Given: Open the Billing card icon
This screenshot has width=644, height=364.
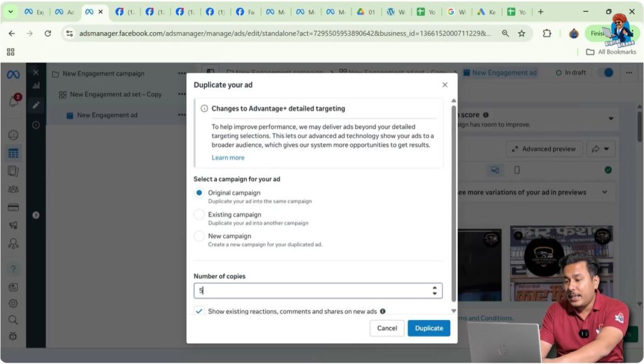Looking at the screenshot, I should [13, 207].
